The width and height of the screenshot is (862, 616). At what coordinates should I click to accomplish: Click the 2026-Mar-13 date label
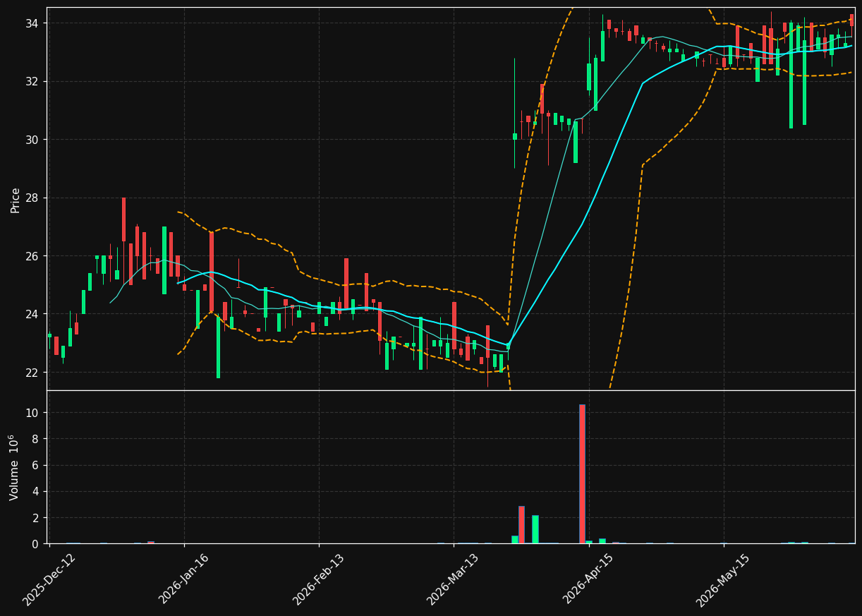coord(453,580)
